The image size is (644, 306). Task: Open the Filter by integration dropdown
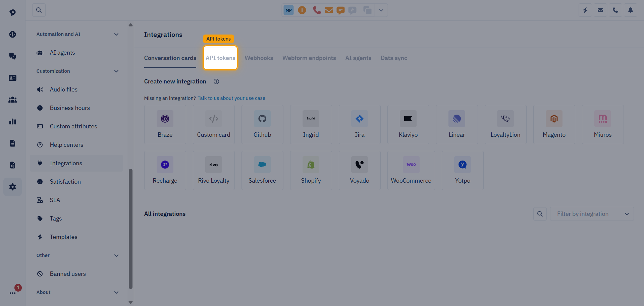[x=592, y=214]
